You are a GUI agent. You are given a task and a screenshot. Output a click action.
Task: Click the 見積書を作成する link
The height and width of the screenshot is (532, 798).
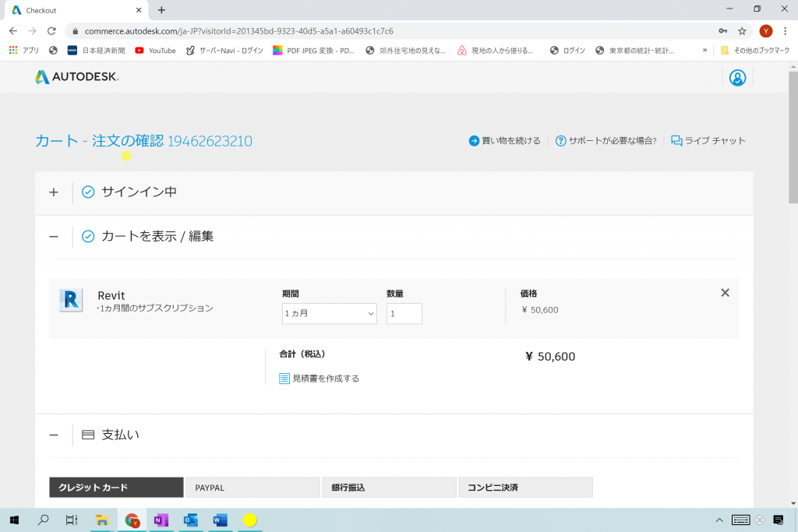pyautogui.click(x=326, y=378)
